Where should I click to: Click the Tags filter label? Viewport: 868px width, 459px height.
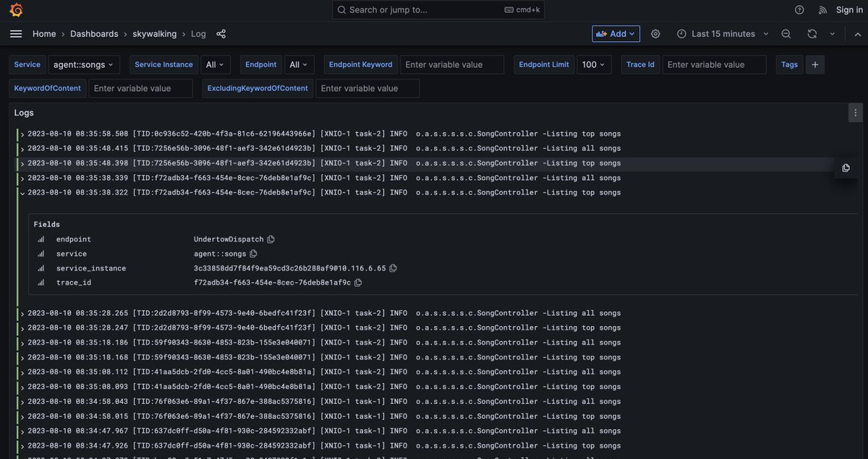click(789, 65)
